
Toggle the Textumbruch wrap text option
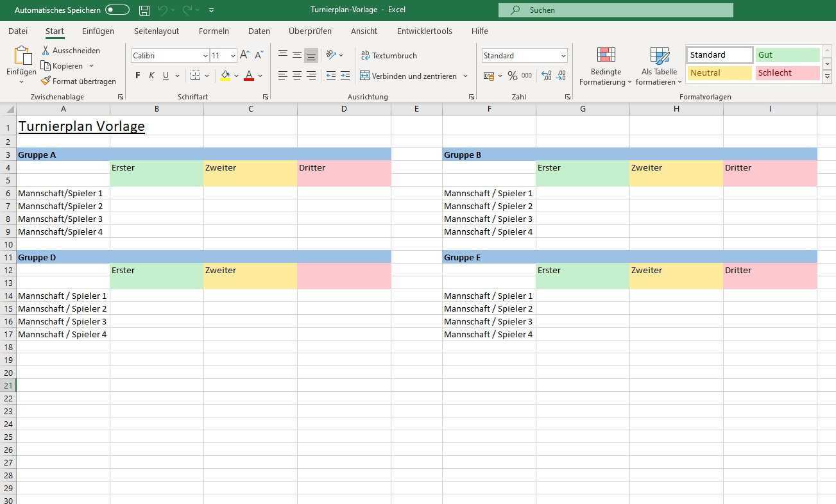[x=389, y=56]
